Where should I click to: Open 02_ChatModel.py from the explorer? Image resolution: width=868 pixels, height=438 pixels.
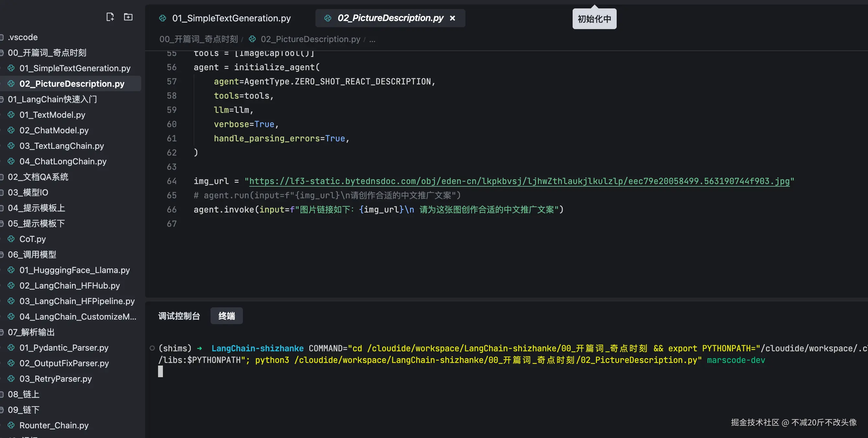coord(54,130)
